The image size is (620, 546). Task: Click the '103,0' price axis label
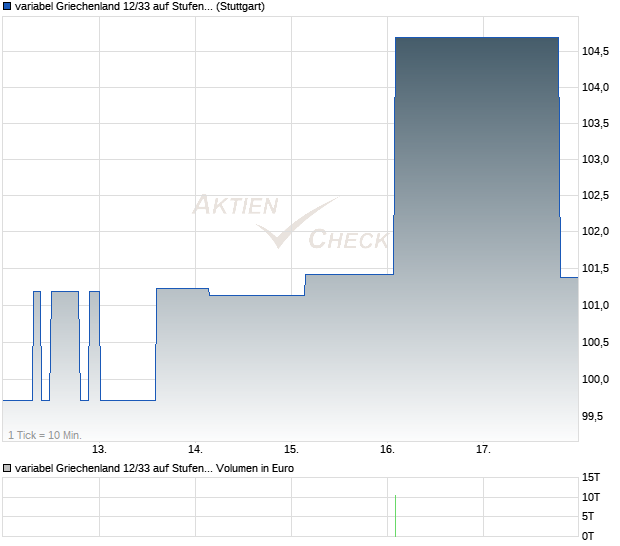click(595, 159)
